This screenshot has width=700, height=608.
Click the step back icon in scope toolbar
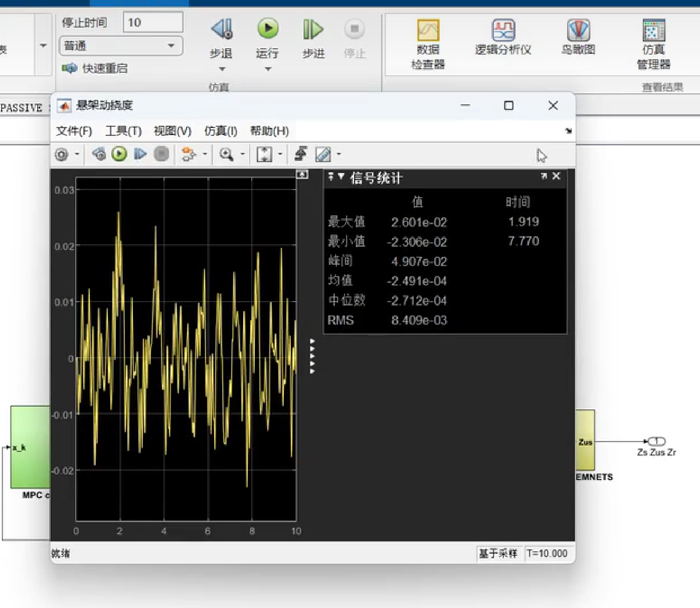(x=99, y=154)
